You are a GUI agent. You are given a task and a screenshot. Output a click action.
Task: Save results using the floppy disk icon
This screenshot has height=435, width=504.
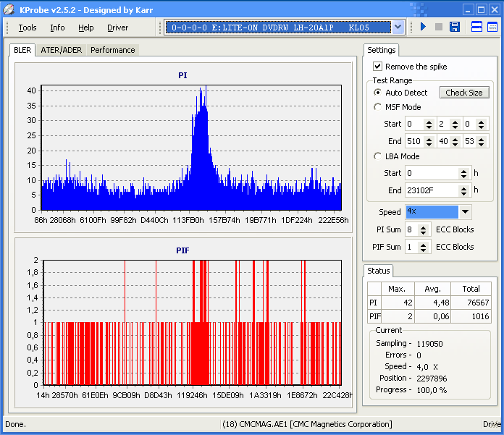[x=455, y=28]
